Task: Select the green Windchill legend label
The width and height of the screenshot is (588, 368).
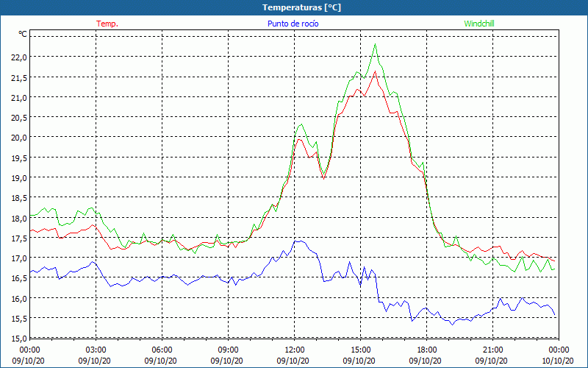Action: (x=479, y=24)
